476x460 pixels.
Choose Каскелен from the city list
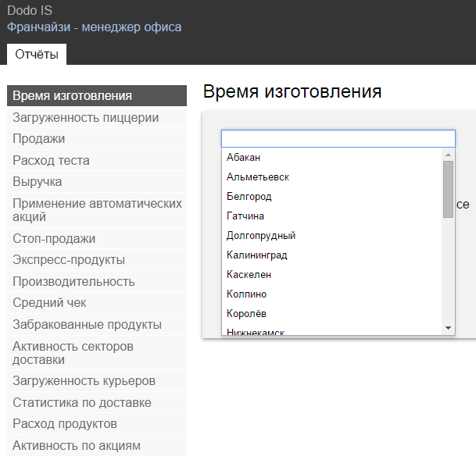tap(331, 274)
